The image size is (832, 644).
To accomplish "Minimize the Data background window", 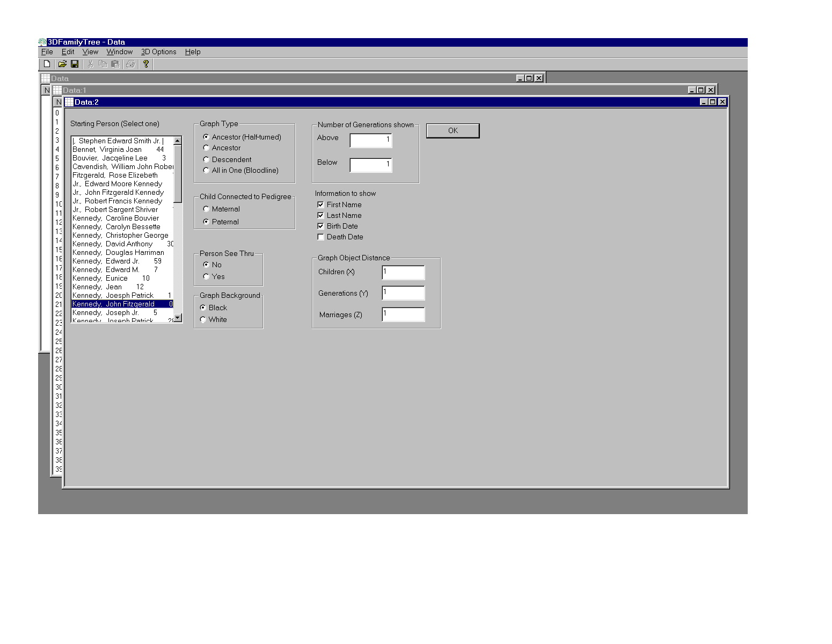I will click(x=520, y=78).
